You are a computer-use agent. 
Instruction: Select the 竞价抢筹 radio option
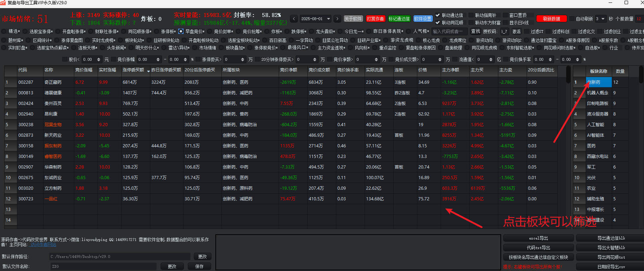pos(238,31)
